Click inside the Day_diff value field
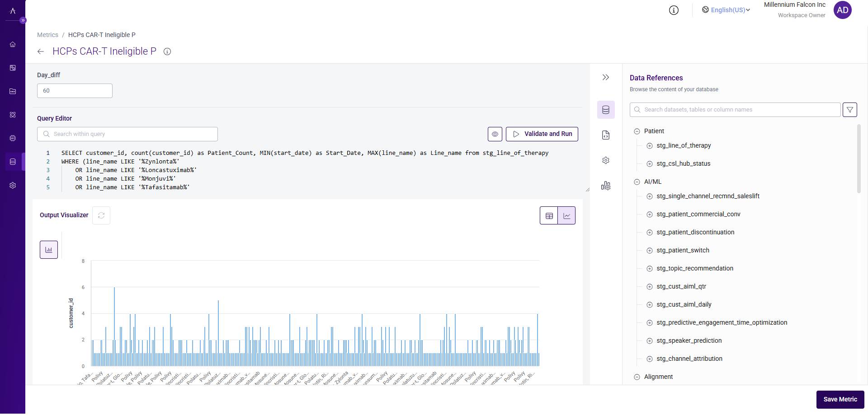This screenshot has width=868, height=415. 75,90
